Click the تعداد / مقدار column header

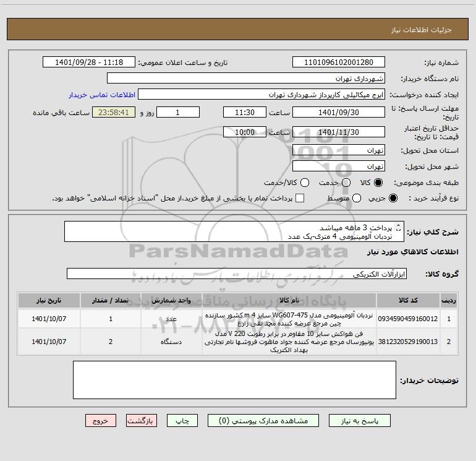click(x=111, y=300)
